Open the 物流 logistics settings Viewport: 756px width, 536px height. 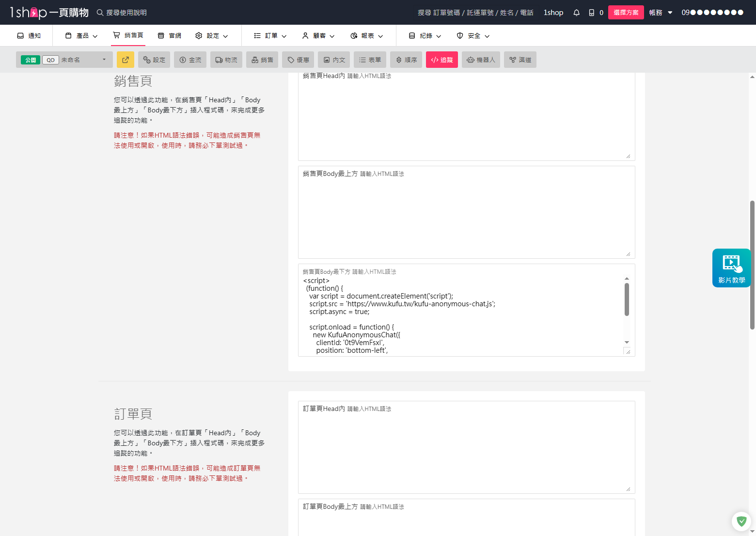(226, 60)
